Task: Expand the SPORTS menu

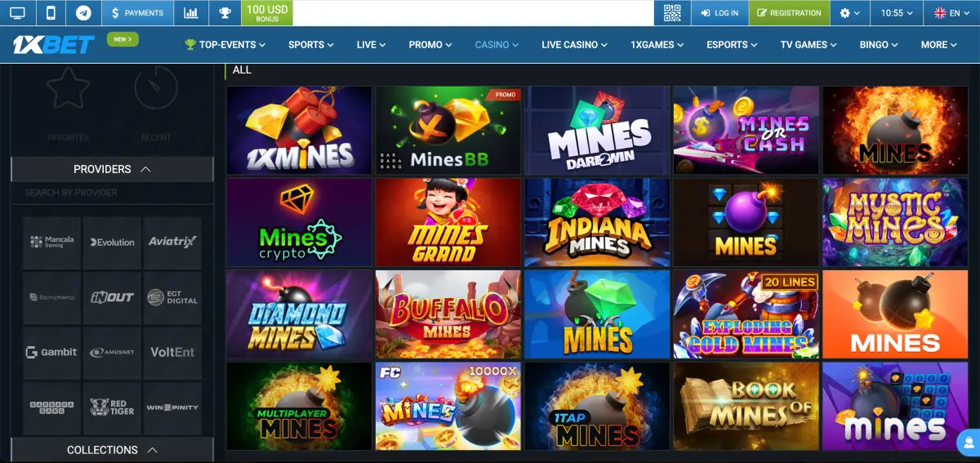Action: (311, 45)
